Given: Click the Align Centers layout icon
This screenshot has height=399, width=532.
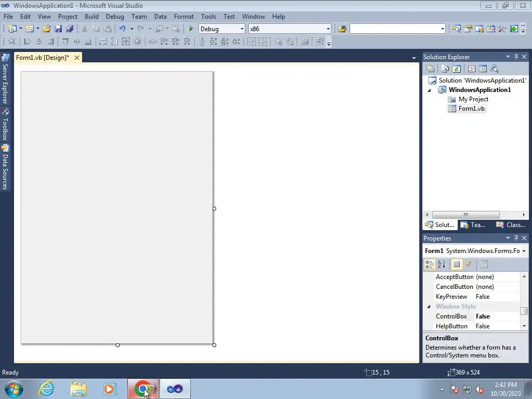Looking at the screenshot, I should coord(39,42).
